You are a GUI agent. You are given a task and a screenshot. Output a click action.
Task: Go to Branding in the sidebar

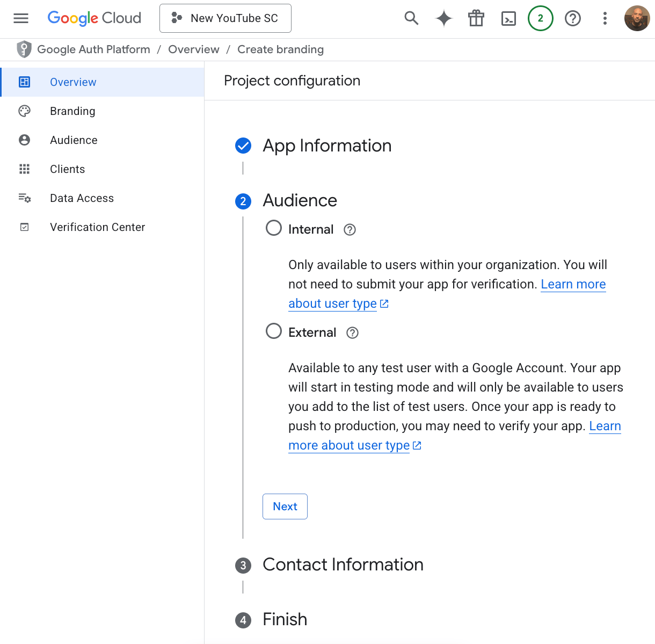pyautogui.click(x=72, y=111)
